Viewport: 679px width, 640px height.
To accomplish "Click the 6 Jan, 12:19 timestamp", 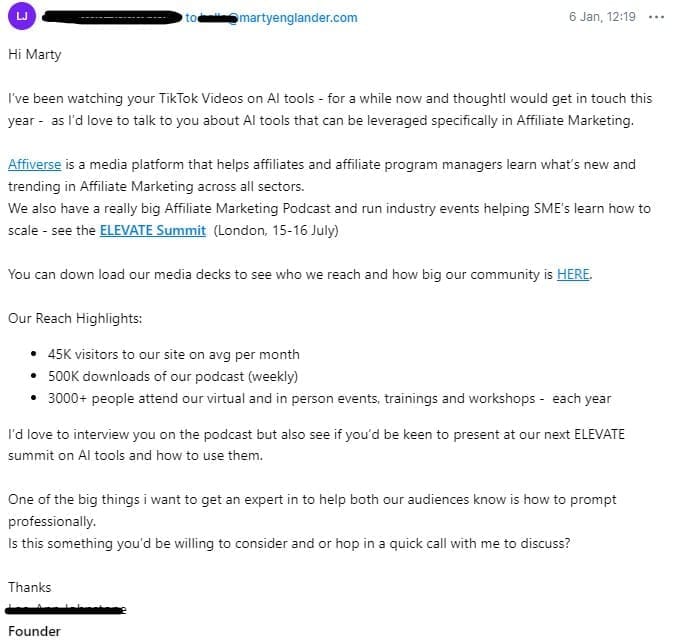I will (602, 18).
